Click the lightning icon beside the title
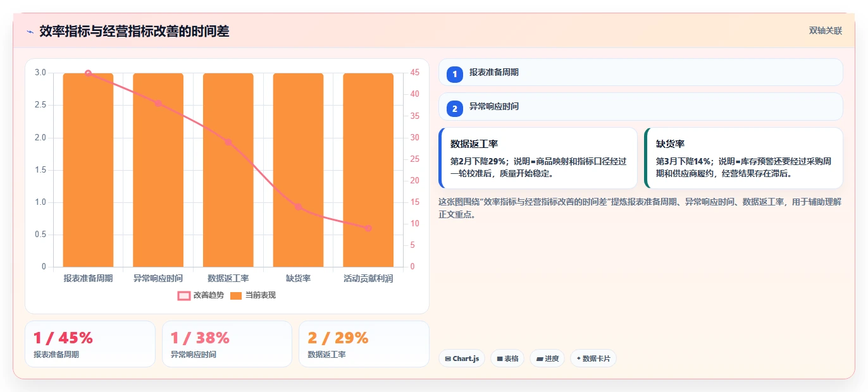 pos(30,31)
